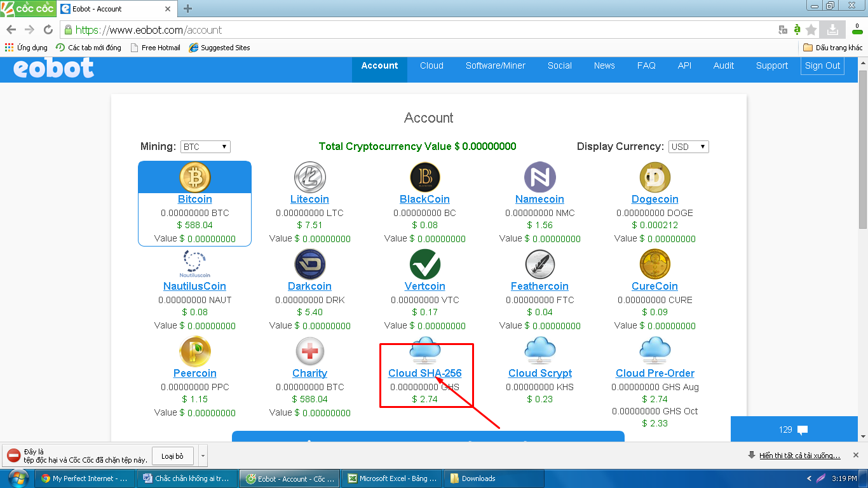Open the Support page
This screenshot has width=868, height=488.
[772, 65]
